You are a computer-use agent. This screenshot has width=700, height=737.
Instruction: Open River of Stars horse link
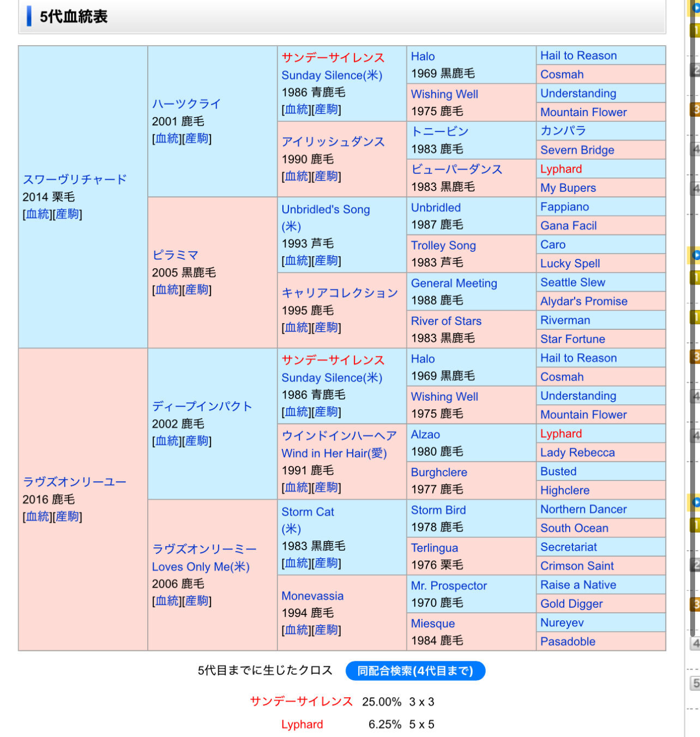point(446,321)
